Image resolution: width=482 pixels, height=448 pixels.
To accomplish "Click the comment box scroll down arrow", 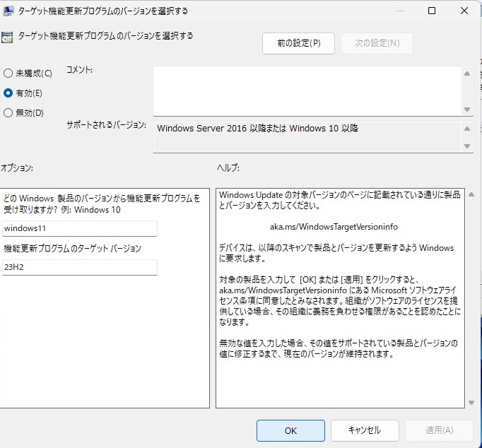I will [467, 109].
